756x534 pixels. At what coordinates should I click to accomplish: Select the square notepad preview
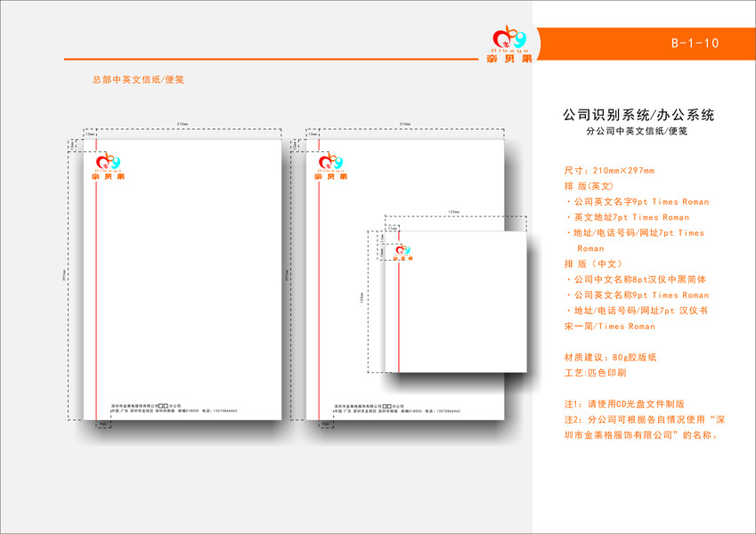pos(456,302)
